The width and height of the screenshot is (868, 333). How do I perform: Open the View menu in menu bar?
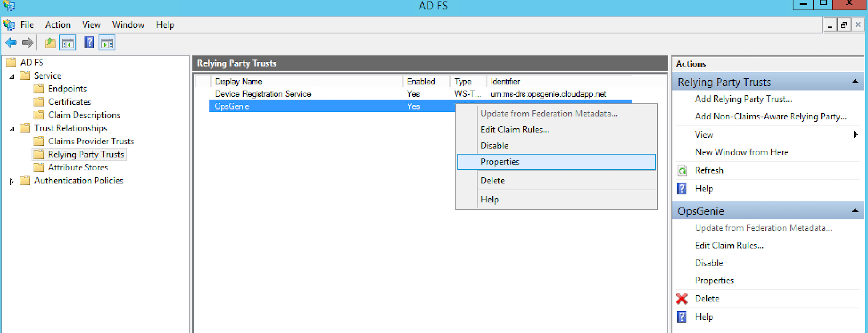point(91,25)
